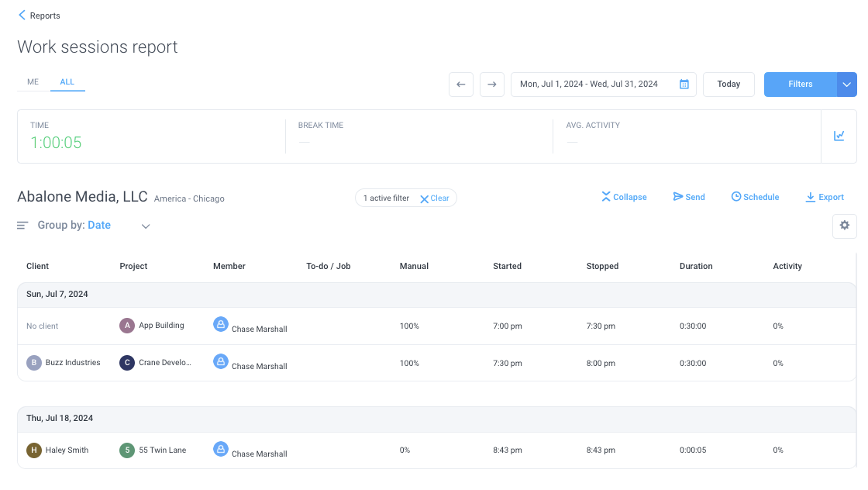Go back to Reports
Image resolution: width=868 pixels, height=490 pixels.
pyautogui.click(x=40, y=16)
